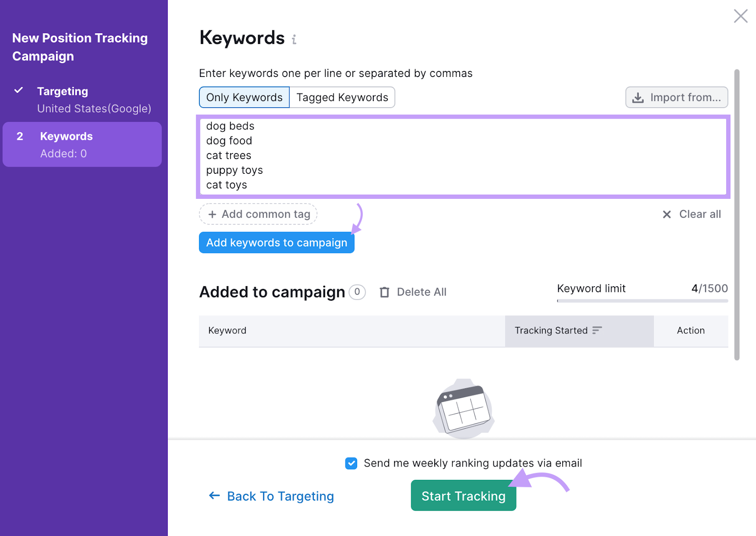Click Add keywords to campaign
This screenshot has width=756, height=536.
[276, 242]
